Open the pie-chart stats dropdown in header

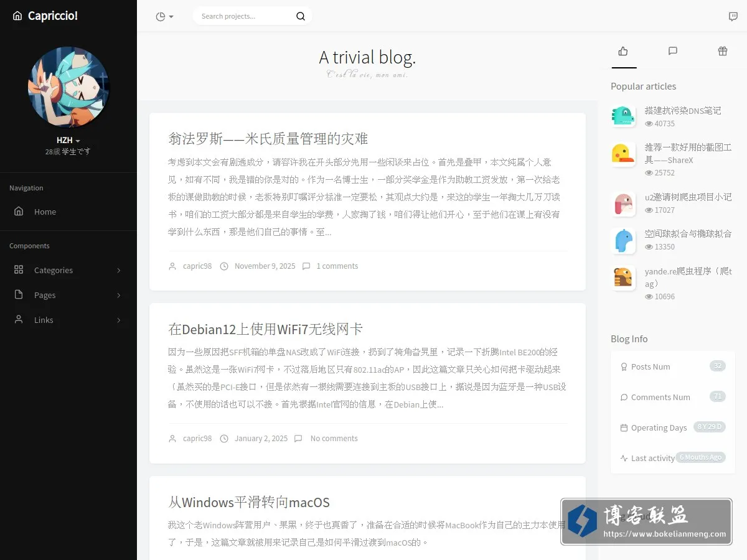[164, 17]
